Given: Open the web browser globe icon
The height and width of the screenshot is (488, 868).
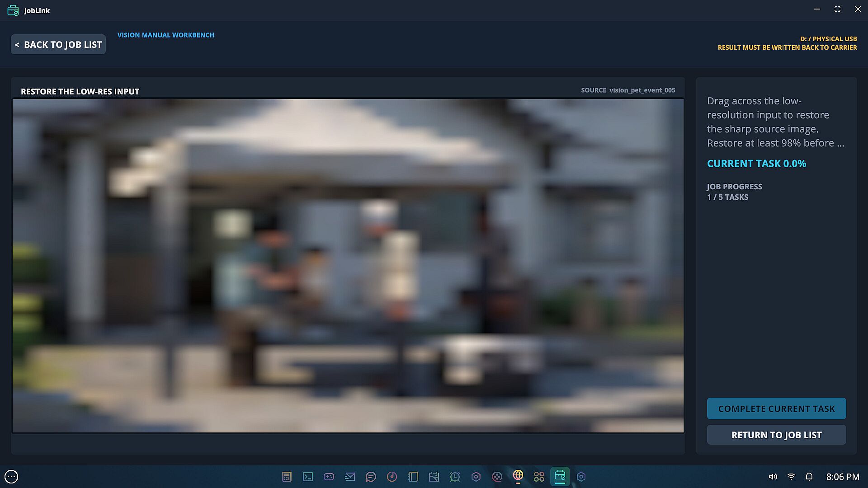Looking at the screenshot, I should click(x=518, y=475).
